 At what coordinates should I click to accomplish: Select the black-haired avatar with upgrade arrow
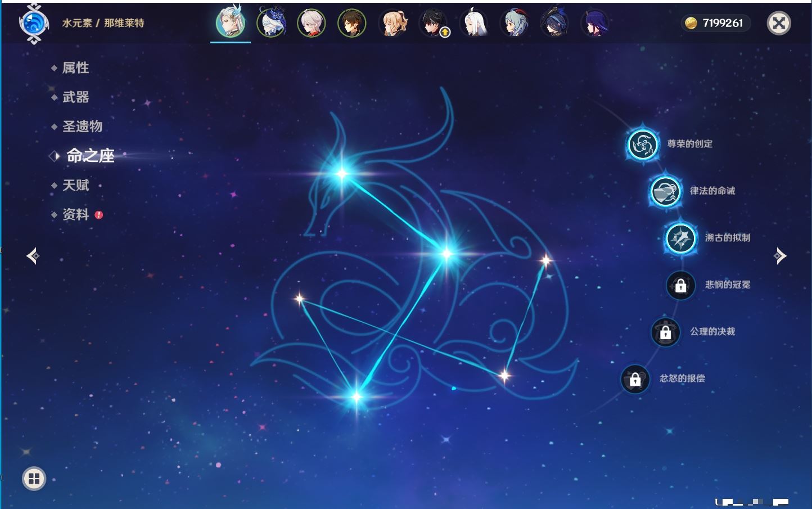point(433,23)
